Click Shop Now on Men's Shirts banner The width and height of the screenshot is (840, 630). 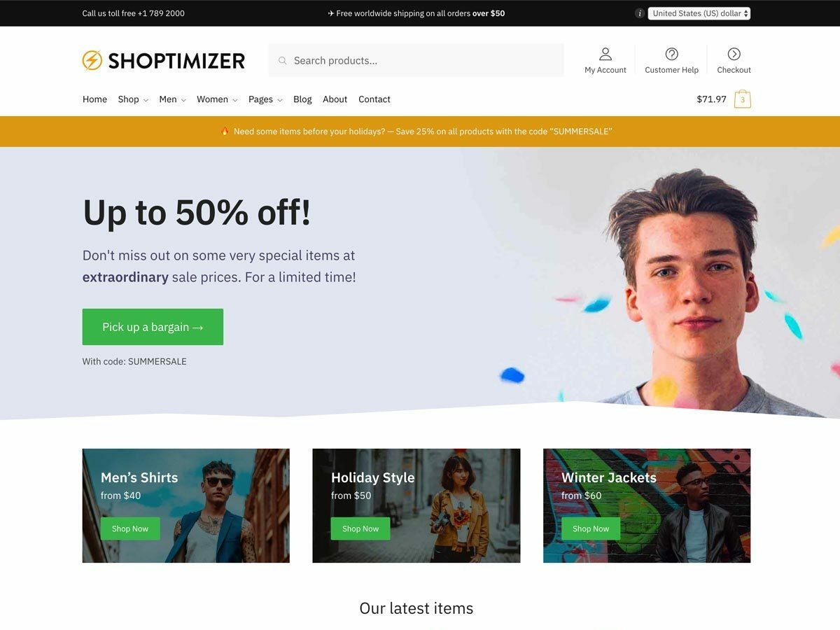[x=130, y=528]
